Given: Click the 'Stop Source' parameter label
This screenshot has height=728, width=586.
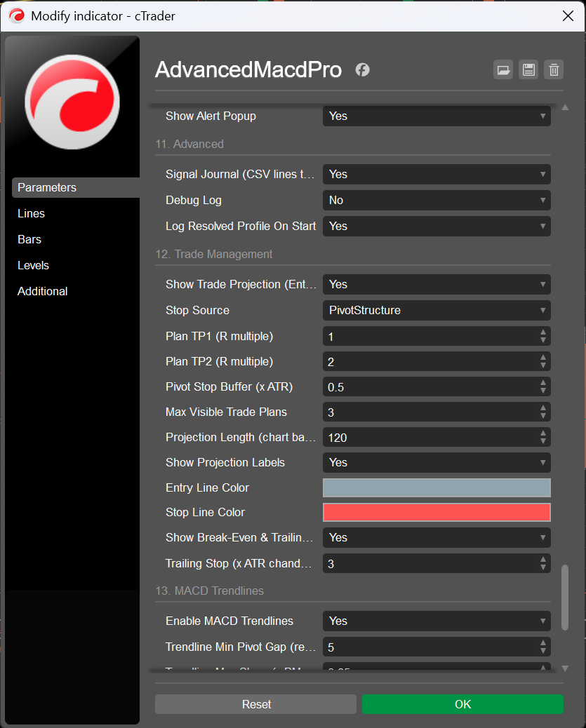Looking at the screenshot, I should (x=197, y=311).
